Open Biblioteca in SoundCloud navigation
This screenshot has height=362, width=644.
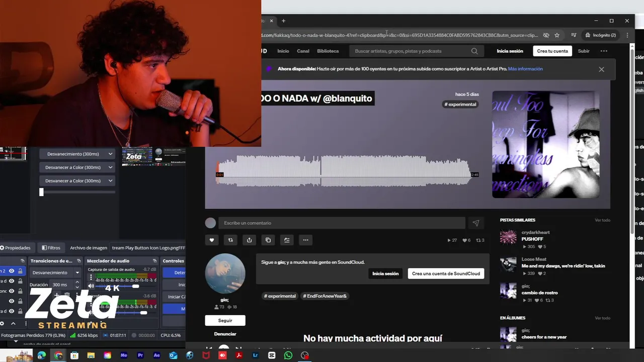point(328,51)
